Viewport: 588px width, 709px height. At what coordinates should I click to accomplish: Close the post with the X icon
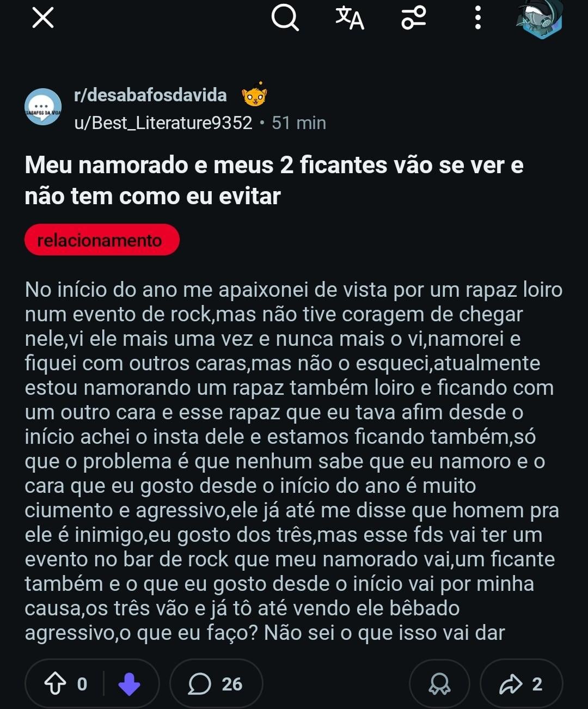[43, 18]
